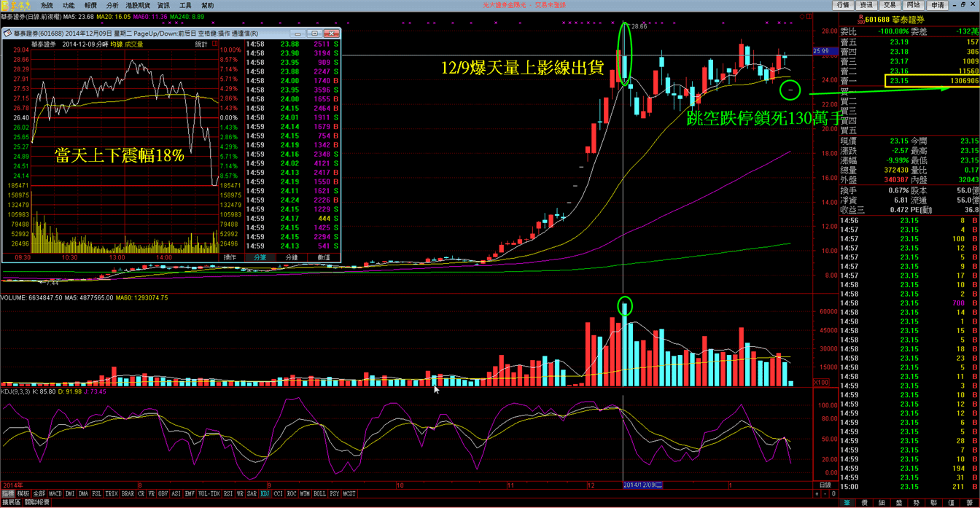This screenshot has width=980, height=508.
Task: Open the 系統 menu
Action: coord(47,5)
